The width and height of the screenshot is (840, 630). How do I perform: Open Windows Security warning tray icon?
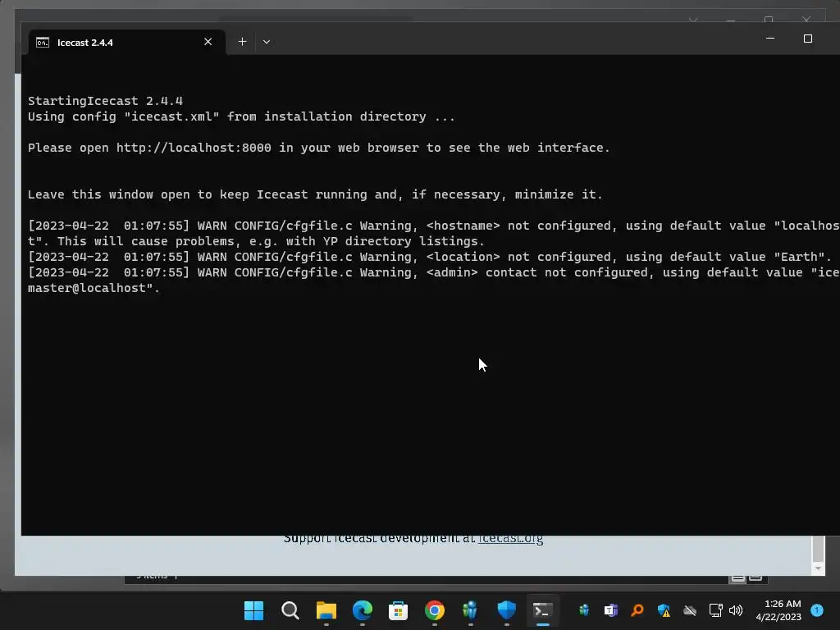(664, 610)
